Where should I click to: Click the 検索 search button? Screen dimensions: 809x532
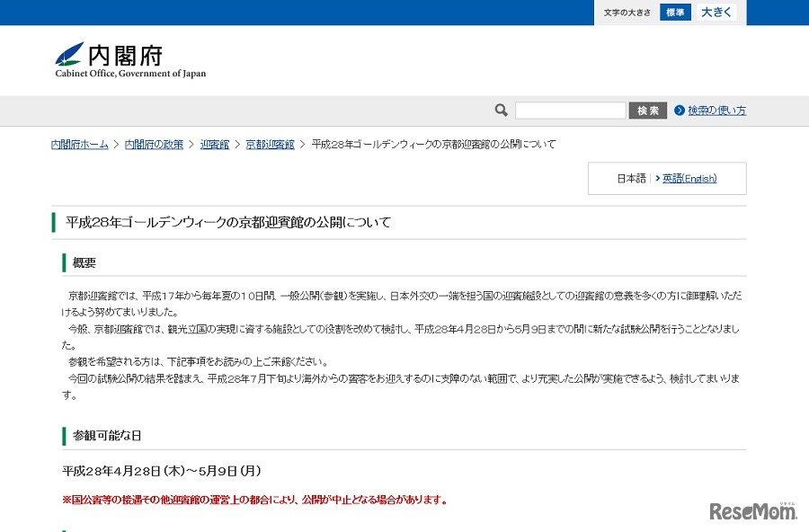coord(648,110)
